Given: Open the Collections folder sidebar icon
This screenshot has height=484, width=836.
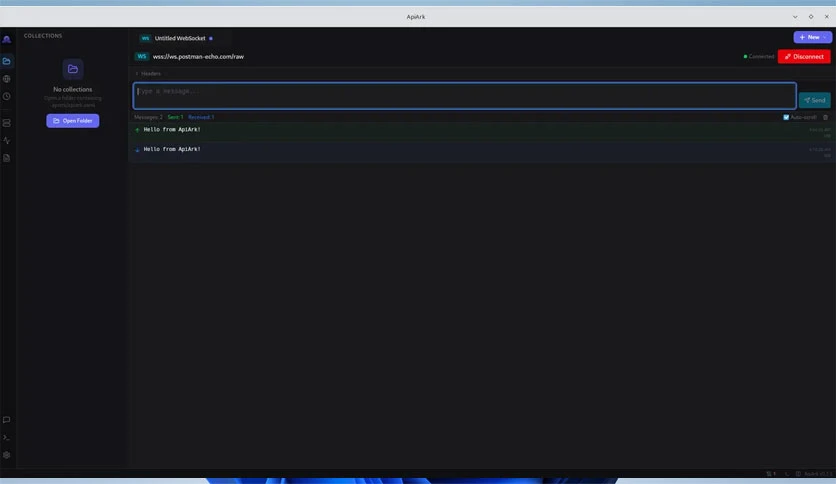Looking at the screenshot, I should click(6, 61).
